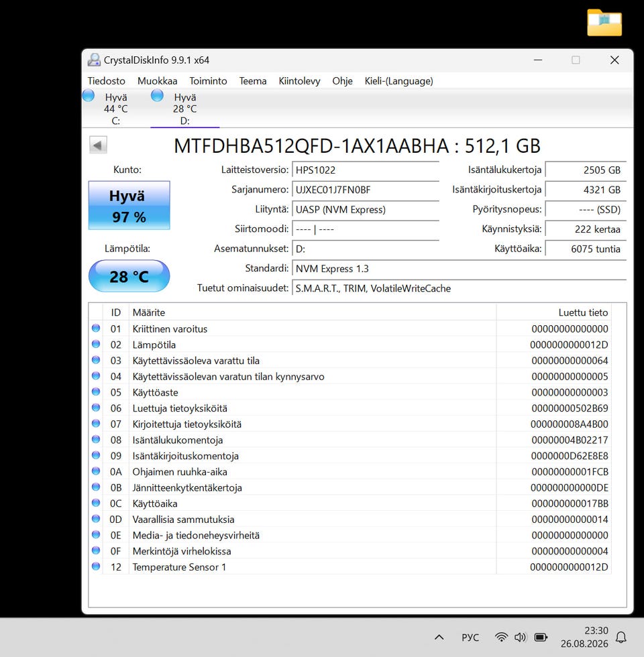Select the D: drive tab at 28 °C
The width and height of the screenshot is (644, 657).
185,109
